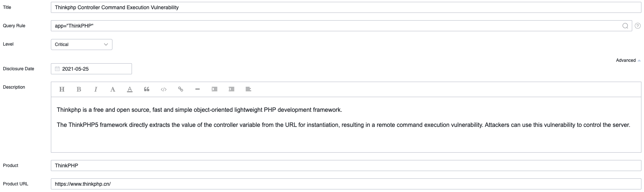Toggle italic text formatting

[96, 89]
